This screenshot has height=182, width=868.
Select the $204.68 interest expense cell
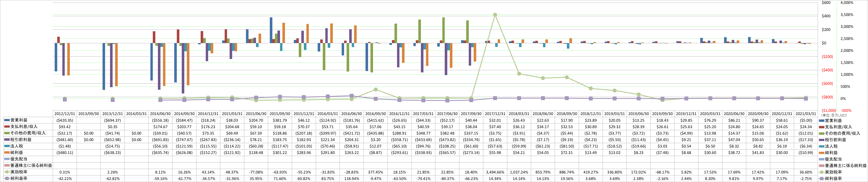click(x=232, y=126)
